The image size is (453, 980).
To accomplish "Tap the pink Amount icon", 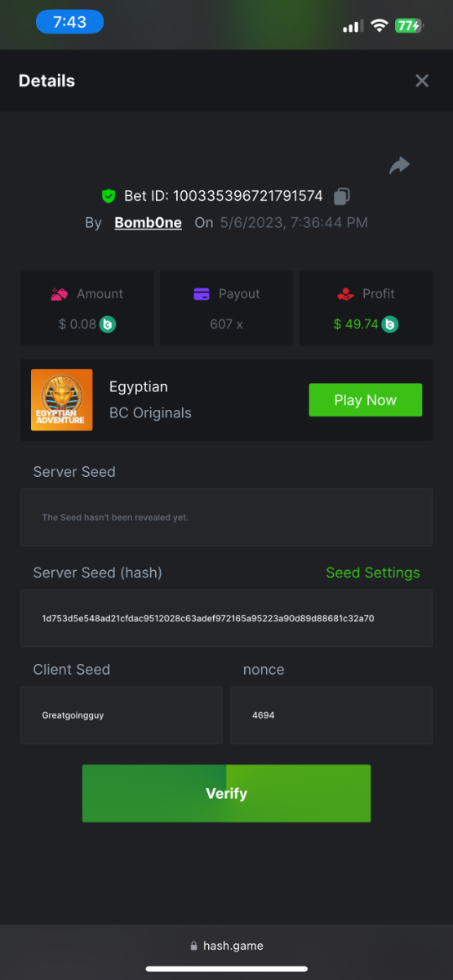I will click(x=60, y=294).
